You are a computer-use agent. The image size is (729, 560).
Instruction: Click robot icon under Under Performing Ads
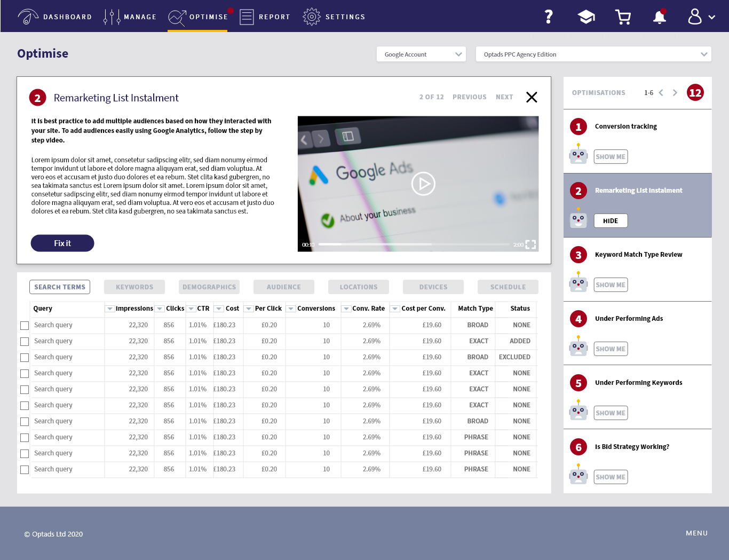tap(579, 346)
